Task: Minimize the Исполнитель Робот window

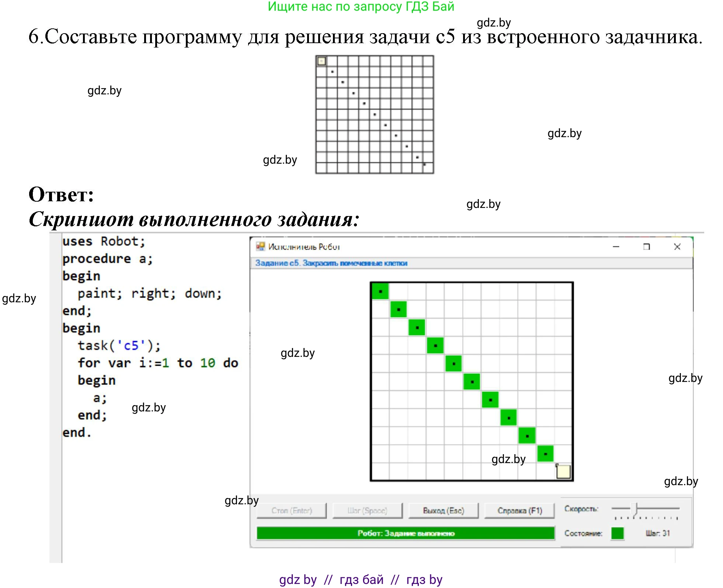Action: tap(616, 247)
